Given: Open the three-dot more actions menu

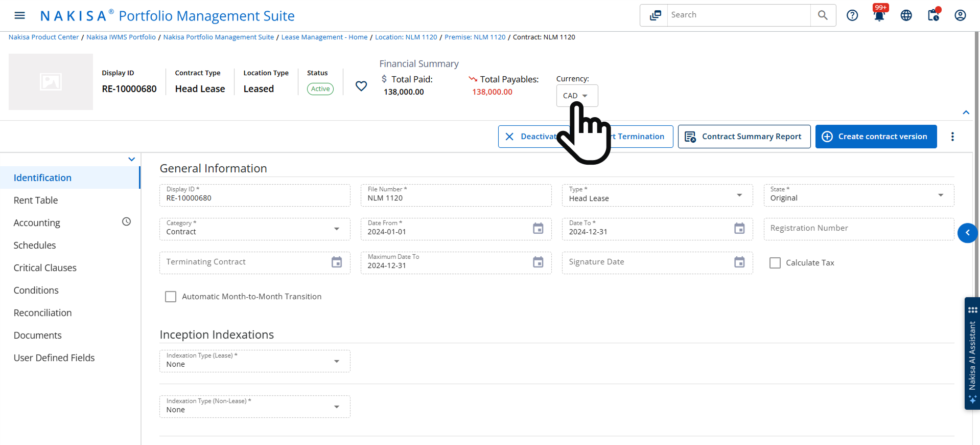Looking at the screenshot, I should (x=952, y=137).
